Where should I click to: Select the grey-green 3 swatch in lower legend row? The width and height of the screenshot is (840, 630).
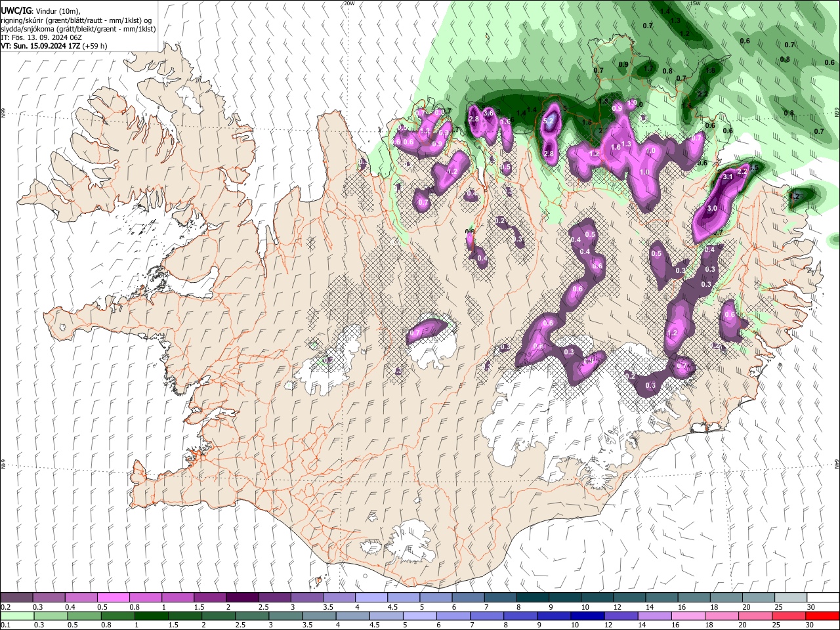point(285,616)
